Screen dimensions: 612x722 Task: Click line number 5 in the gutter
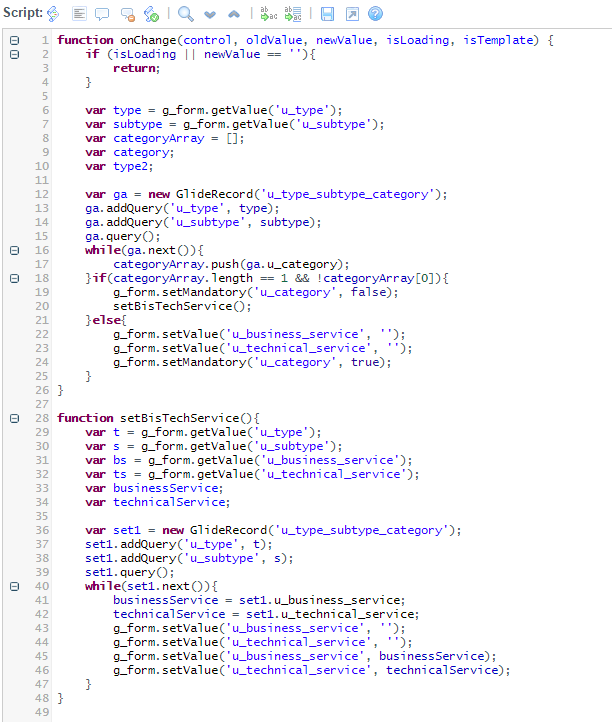[x=45, y=97]
